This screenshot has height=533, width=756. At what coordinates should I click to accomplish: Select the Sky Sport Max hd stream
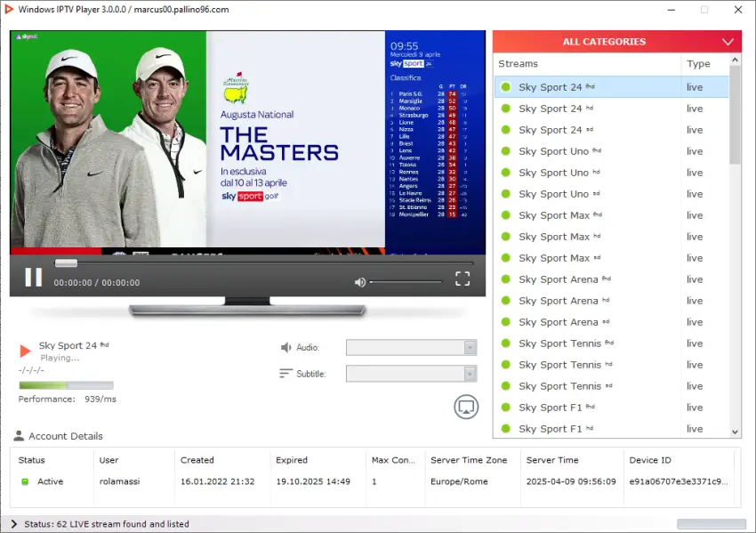[611, 237]
